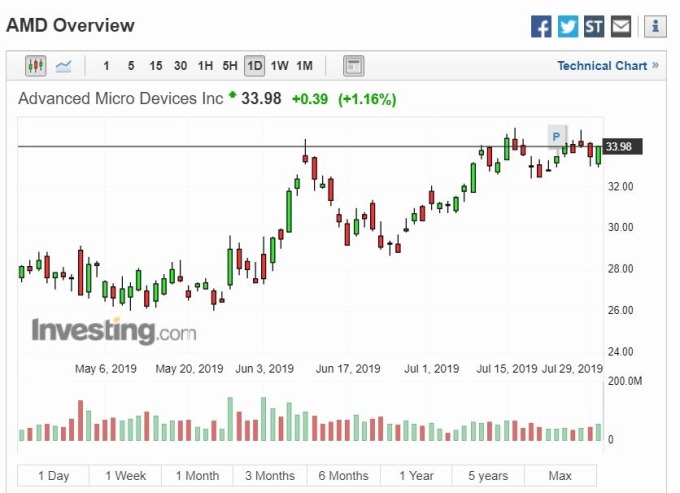The image size is (680, 493).
Task: Open the info icon beside share buttons
Action: pyautogui.click(x=655, y=27)
